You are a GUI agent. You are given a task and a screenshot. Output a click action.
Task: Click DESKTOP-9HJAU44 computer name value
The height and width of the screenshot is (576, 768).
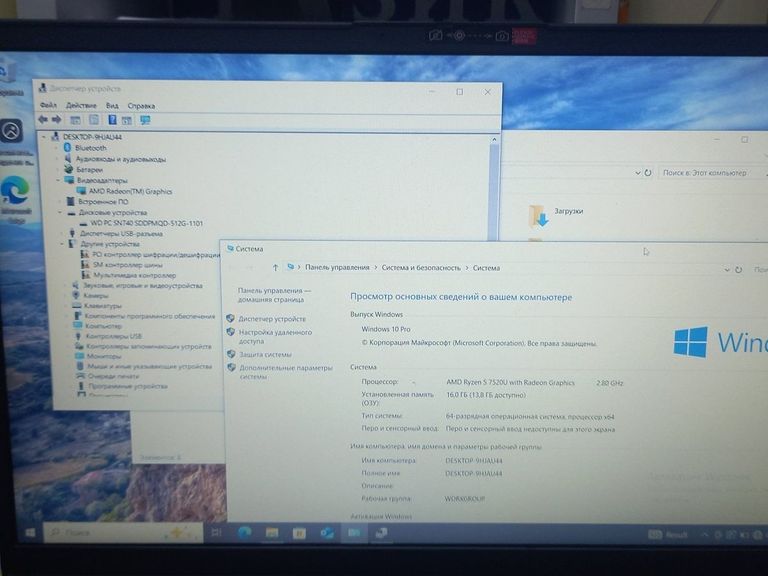click(x=474, y=460)
